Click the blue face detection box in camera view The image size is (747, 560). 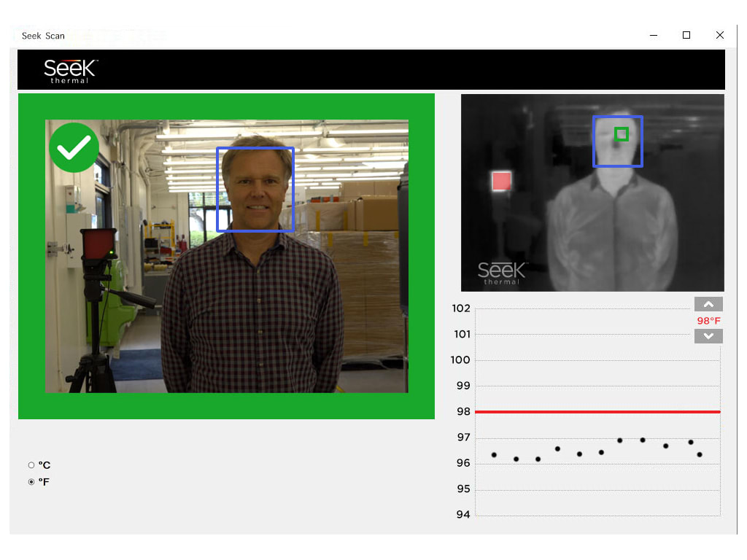click(x=255, y=190)
